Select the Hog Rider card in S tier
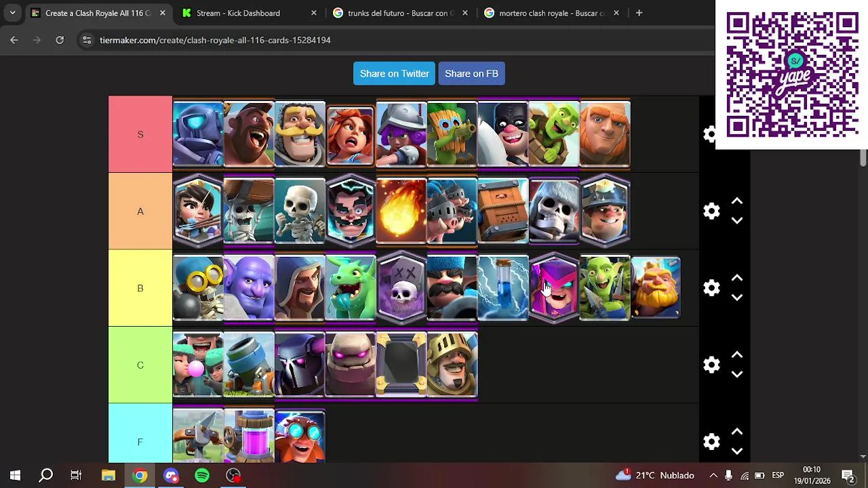 tap(249, 134)
